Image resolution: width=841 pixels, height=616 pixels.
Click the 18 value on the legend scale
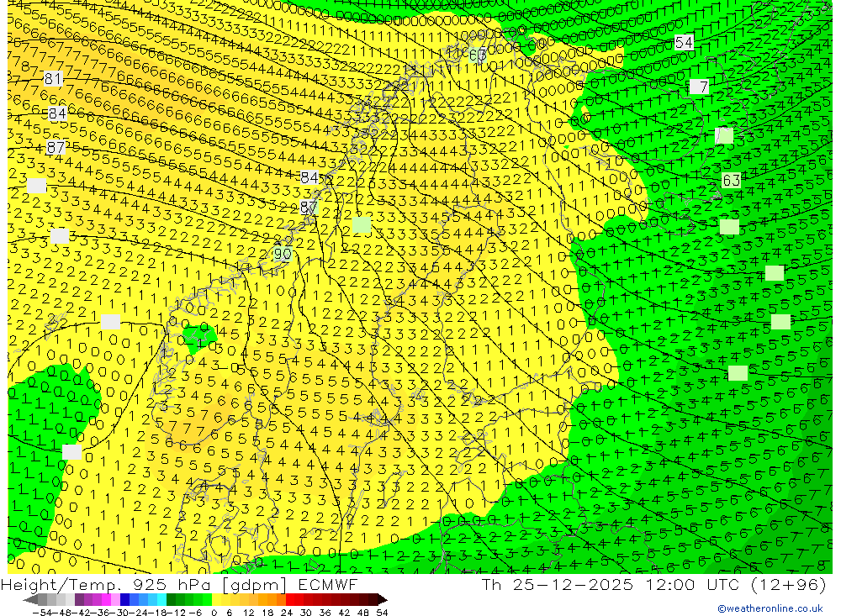[x=267, y=613]
